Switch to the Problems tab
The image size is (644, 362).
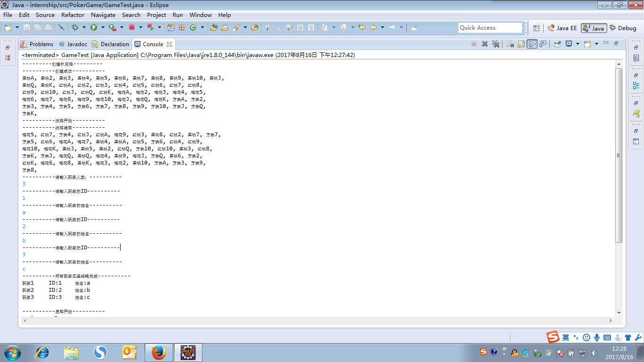[37, 44]
